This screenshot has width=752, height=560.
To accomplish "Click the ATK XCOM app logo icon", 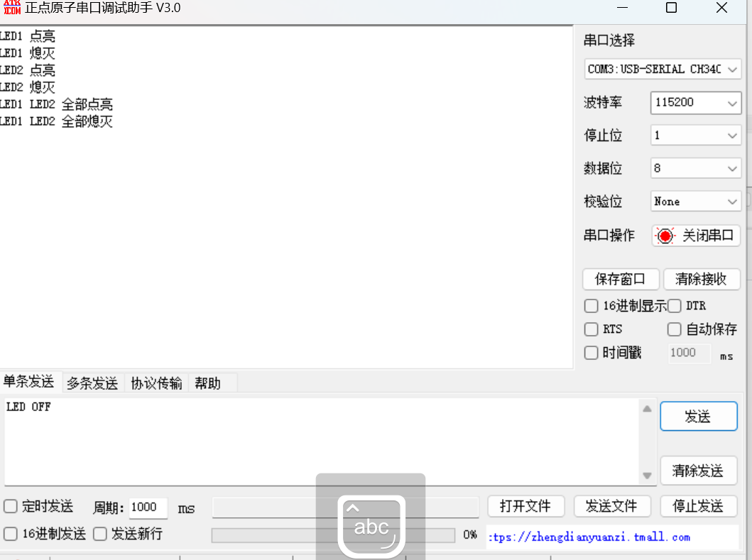I will click(12, 7).
